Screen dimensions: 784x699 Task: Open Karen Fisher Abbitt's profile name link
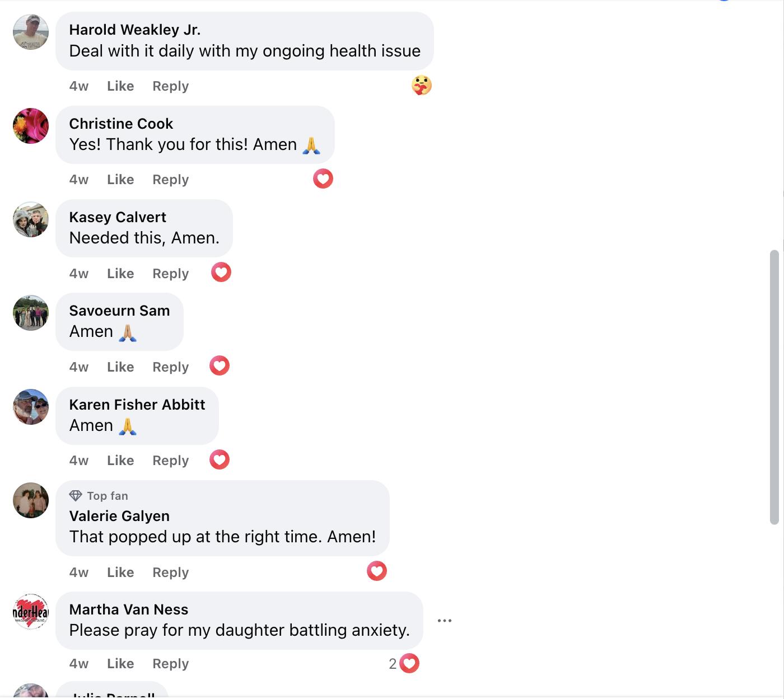(137, 405)
